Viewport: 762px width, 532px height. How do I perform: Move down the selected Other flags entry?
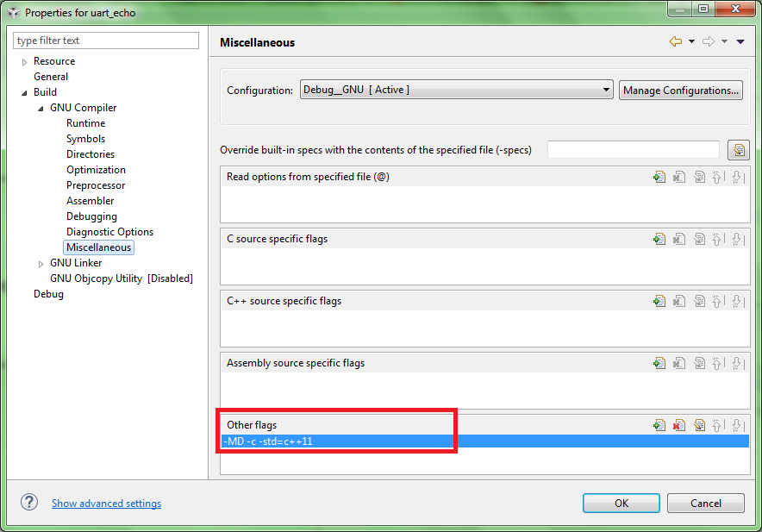point(738,425)
